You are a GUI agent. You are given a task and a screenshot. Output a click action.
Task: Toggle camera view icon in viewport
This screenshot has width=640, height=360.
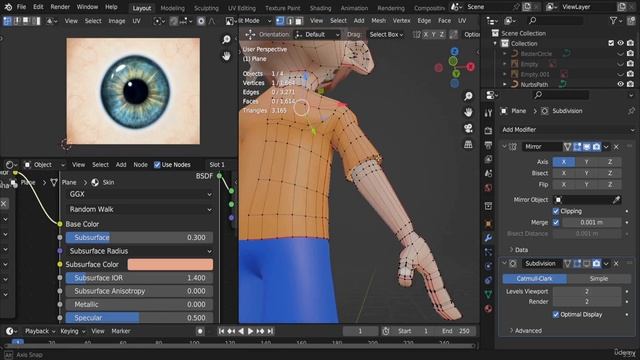point(468,128)
